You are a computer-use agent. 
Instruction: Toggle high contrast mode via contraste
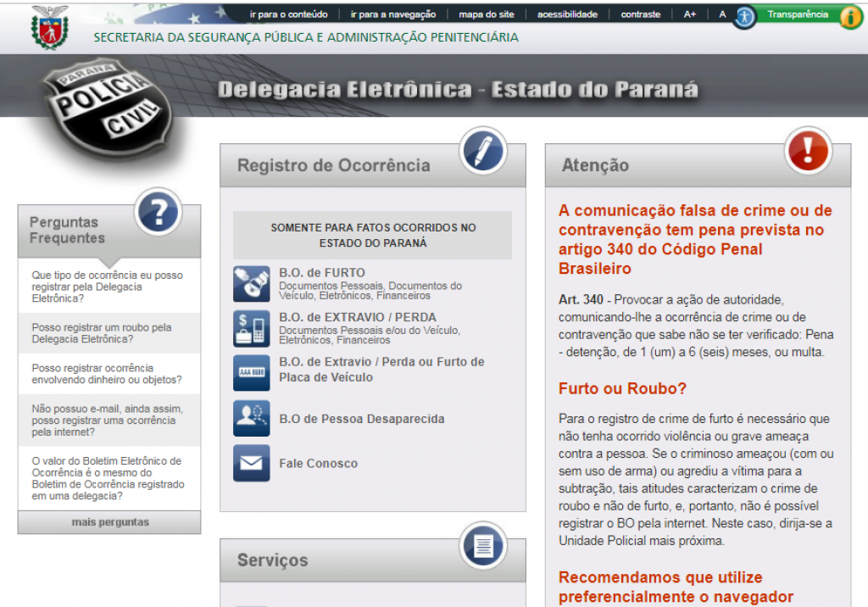coord(640,13)
